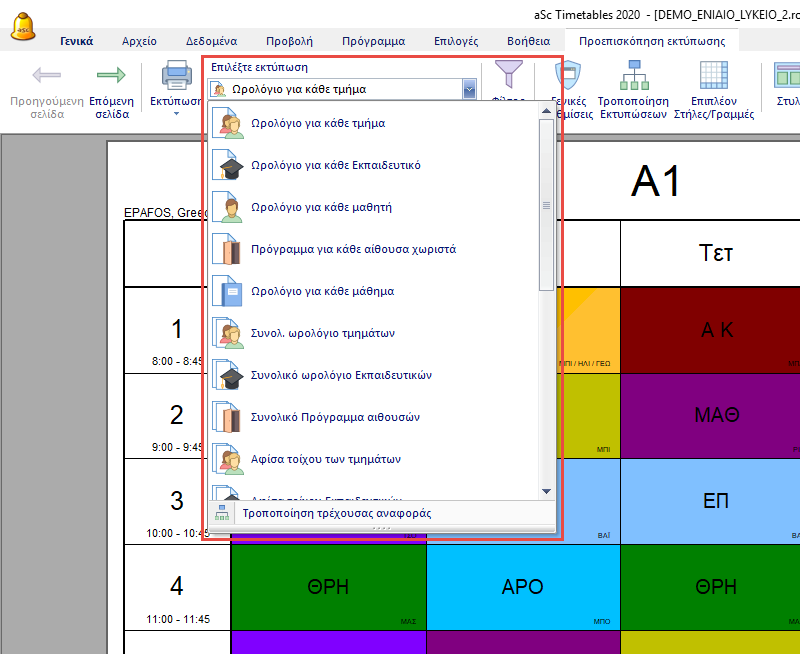Click the Γενικές ρυθμίσεις shield icon
Viewport: 800px width, 654px height.
point(567,76)
